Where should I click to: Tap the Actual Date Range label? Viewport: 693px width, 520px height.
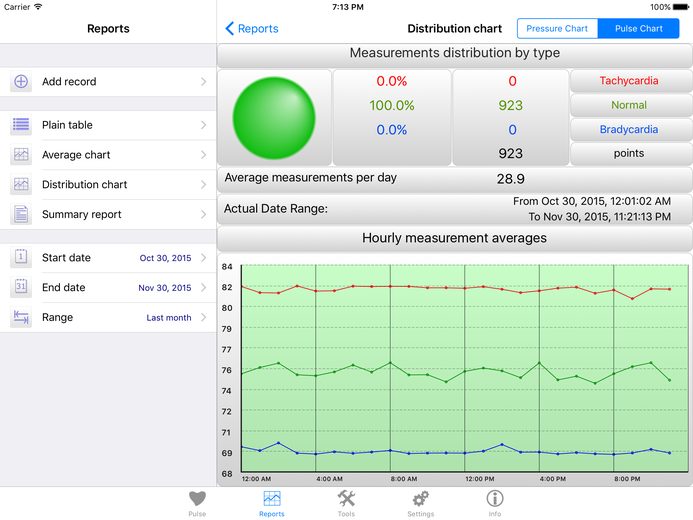pyautogui.click(x=276, y=209)
